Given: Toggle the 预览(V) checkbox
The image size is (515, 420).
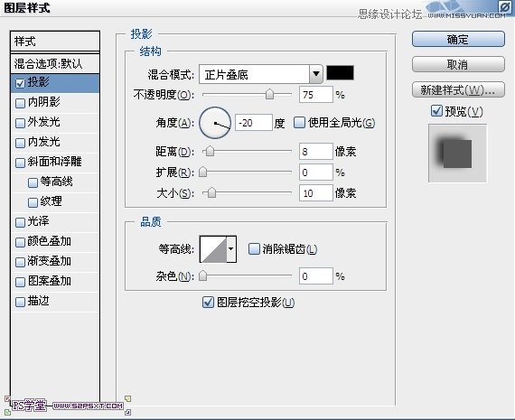Looking at the screenshot, I should click(436, 111).
